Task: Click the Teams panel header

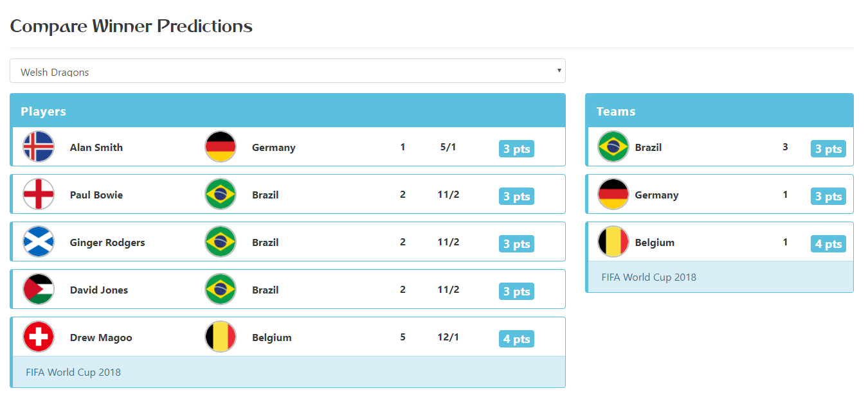Action: pos(719,110)
